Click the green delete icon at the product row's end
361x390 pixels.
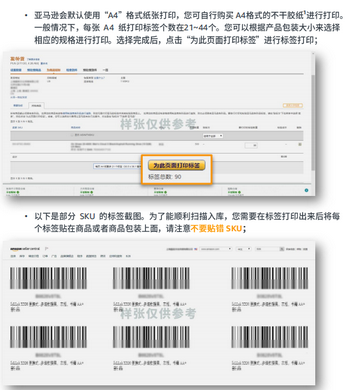coord(299,144)
